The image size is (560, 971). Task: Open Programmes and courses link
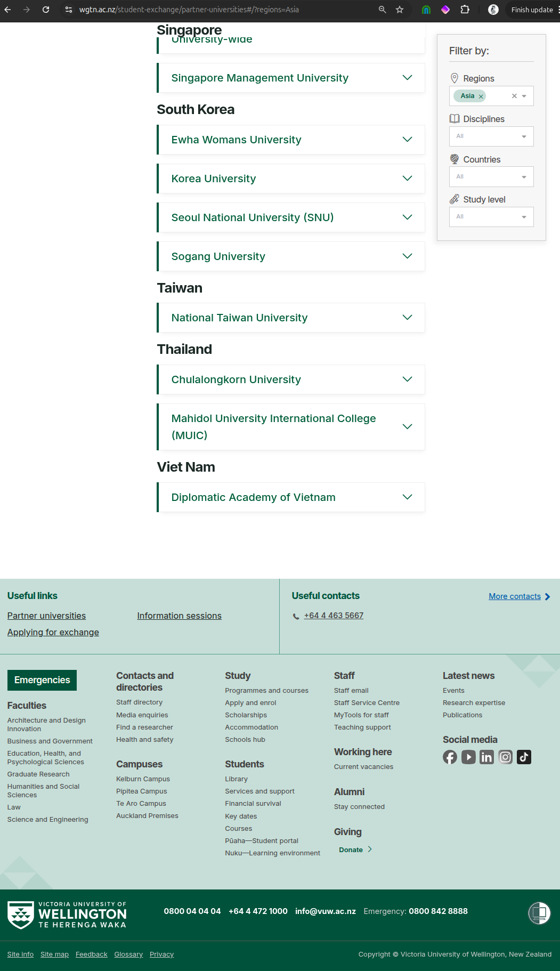pyautogui.click(x=266, y=691)
